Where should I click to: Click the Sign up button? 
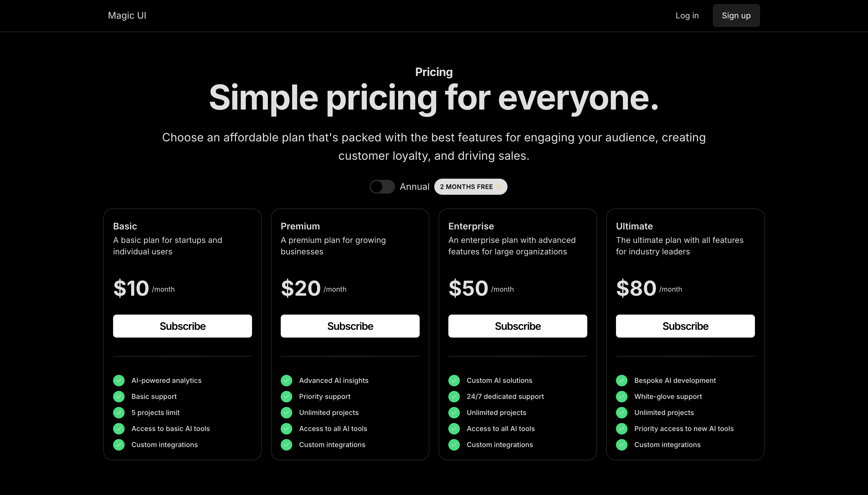pos(736,15)
